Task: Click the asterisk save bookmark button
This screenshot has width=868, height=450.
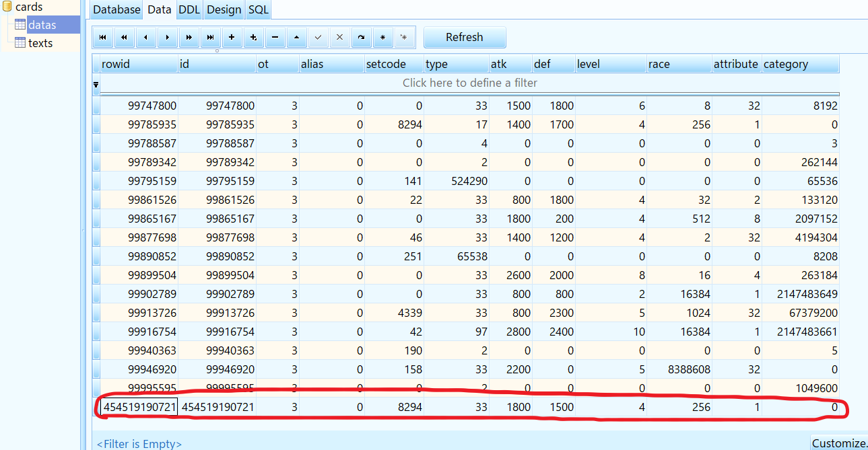Action: (x=383, y=38)
